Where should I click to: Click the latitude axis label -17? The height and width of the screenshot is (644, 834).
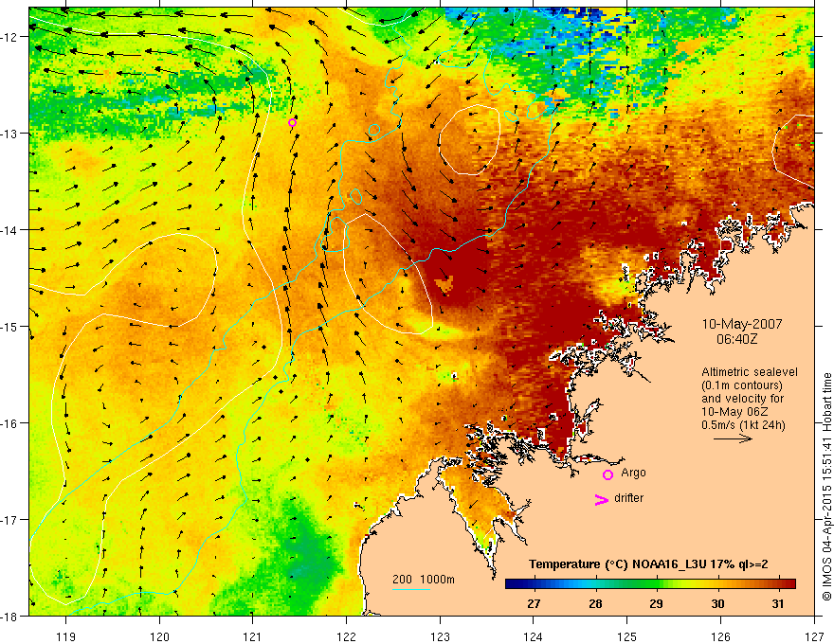click(x=11, y=520)
